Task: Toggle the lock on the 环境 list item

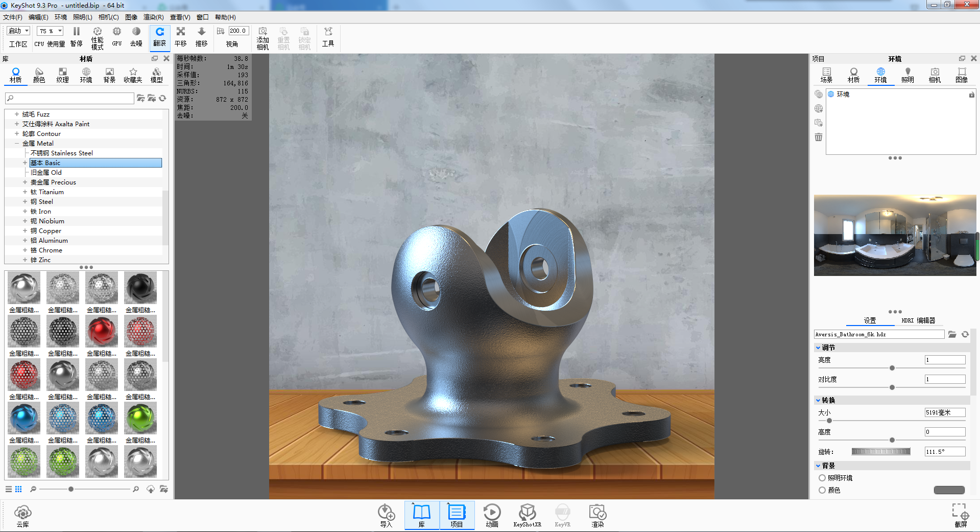Action: click(972, 95)
